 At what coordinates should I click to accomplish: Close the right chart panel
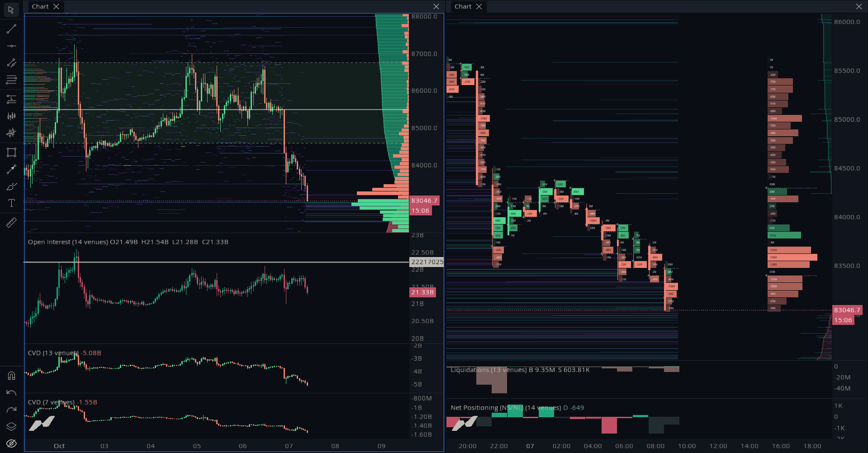tap(859, 6)
